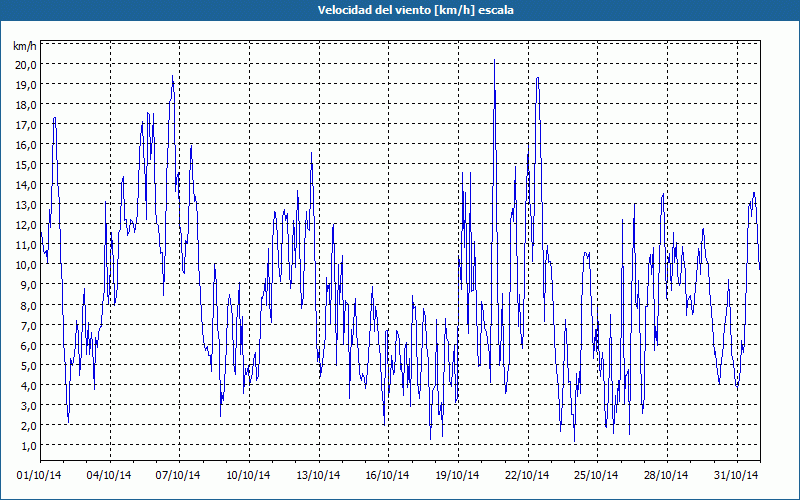
Task: Select the 20,0 y-axis label
Action: [27, 64]
